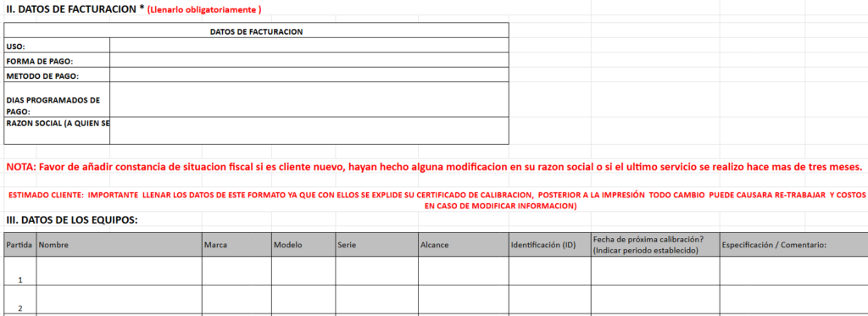This screenshot has height=316, width=868.
Task: Click the red 'NOTA: Favor de añadir constancia' line
Action: click(x=434, y=167)
